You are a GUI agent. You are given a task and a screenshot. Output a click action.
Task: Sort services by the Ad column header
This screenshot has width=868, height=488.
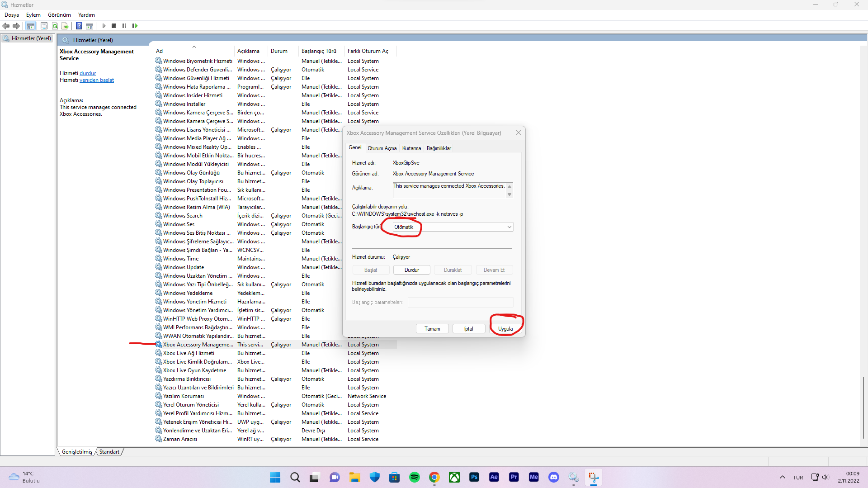(x=193, y=51)
